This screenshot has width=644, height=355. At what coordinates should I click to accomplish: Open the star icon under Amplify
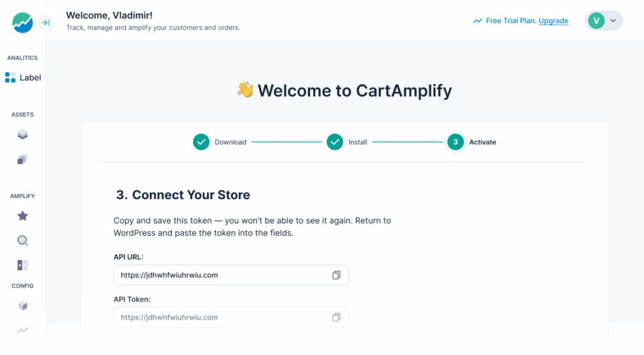click(x=23, y=216)
